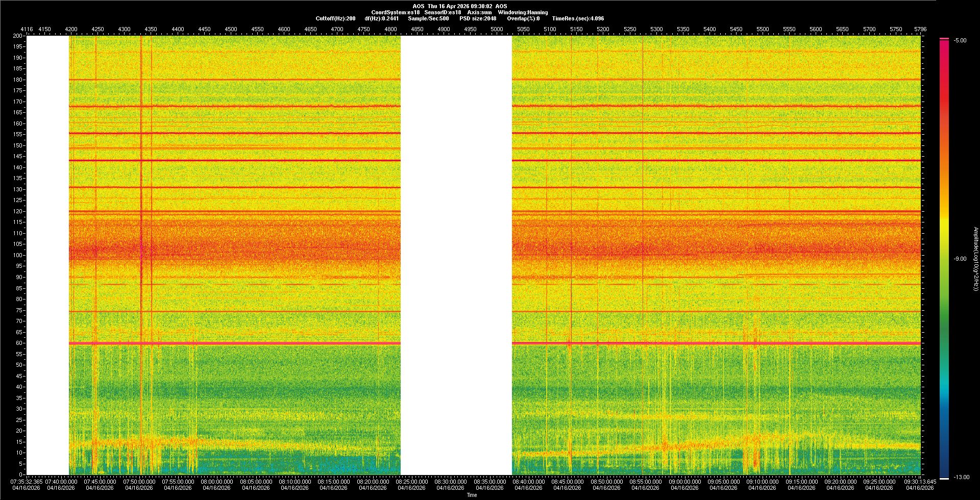Image resolution: width=980 pixels, height=500 pixels.
Task: Click the 200 Hz tick on the frequency axis
Action: click(x=17, y=36)
